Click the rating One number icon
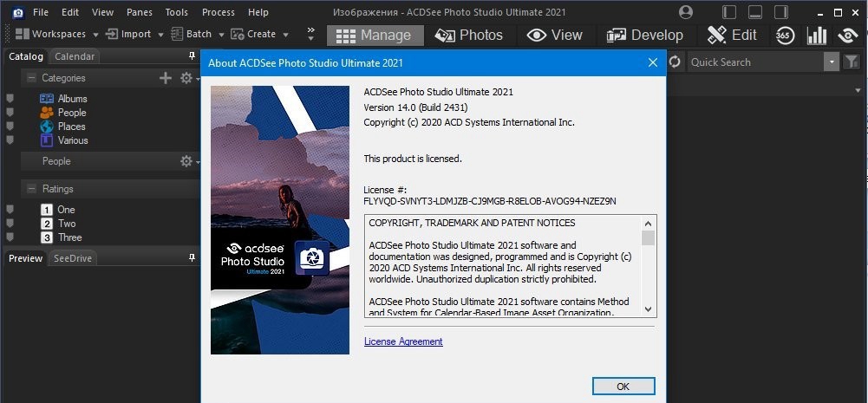The image size is (868, 403). [47, 210]
